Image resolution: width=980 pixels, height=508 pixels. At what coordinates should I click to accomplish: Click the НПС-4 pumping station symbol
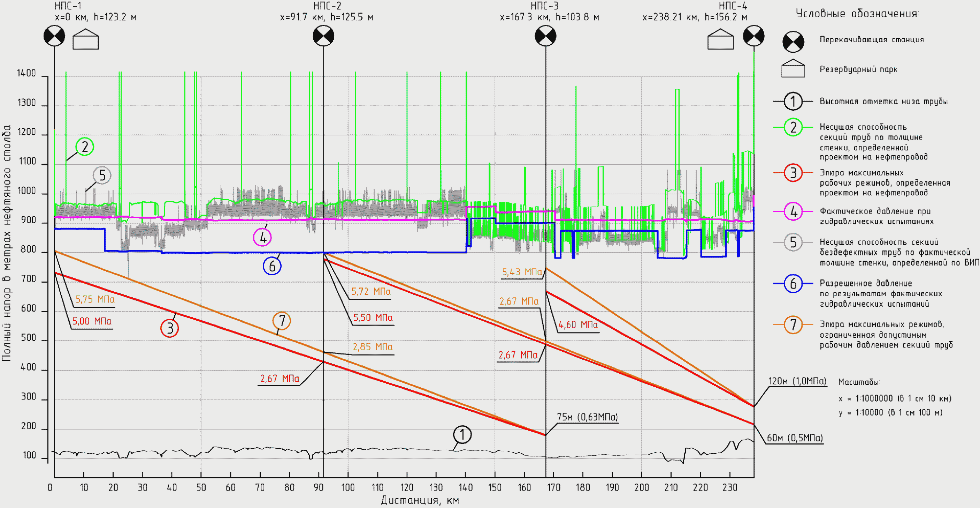click(x=753, y=36)
